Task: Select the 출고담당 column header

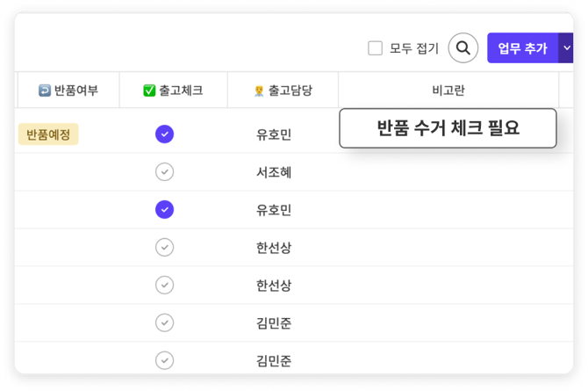Action: [x=283, y=90]
